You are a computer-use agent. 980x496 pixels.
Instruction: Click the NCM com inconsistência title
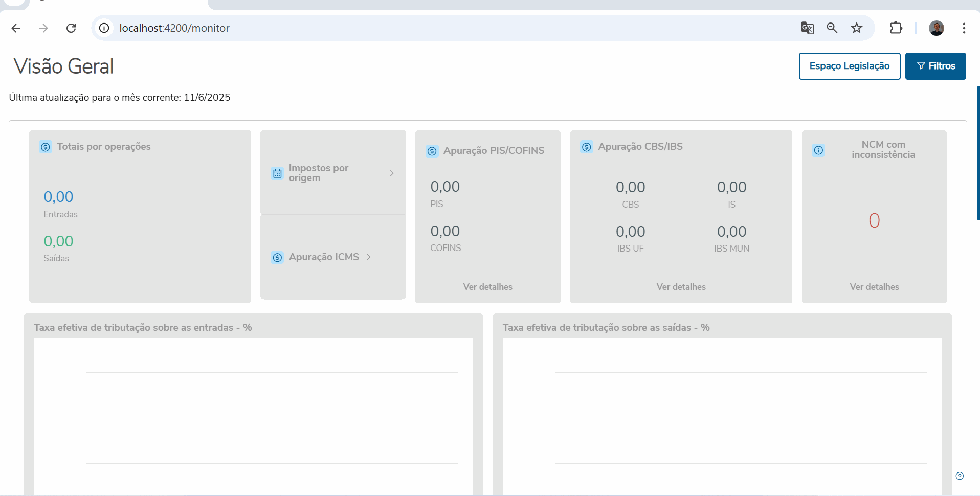click(x=883, y=150)
